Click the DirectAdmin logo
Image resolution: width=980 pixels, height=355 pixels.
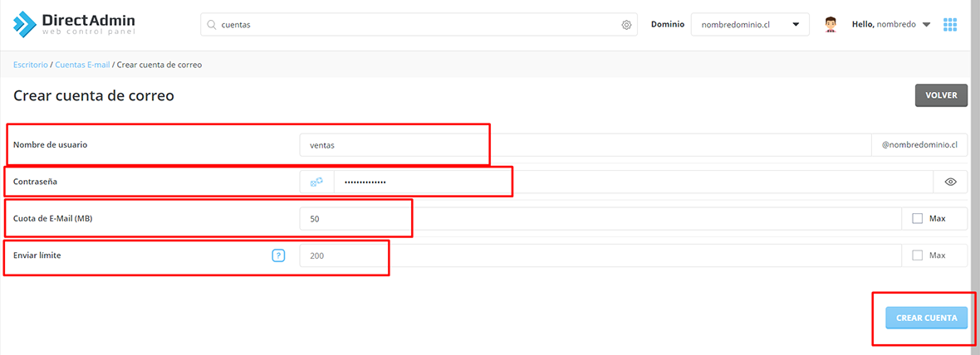coord(74,24)
